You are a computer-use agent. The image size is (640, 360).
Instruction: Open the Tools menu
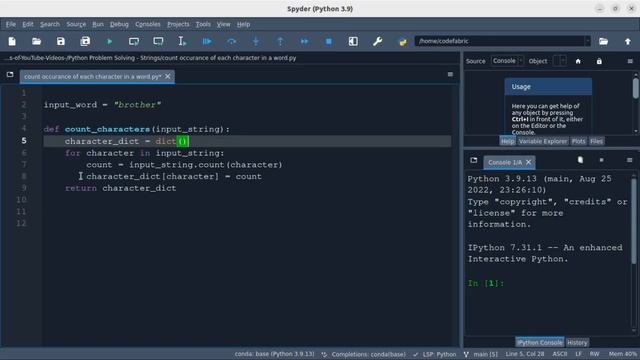tap(203, 24)
